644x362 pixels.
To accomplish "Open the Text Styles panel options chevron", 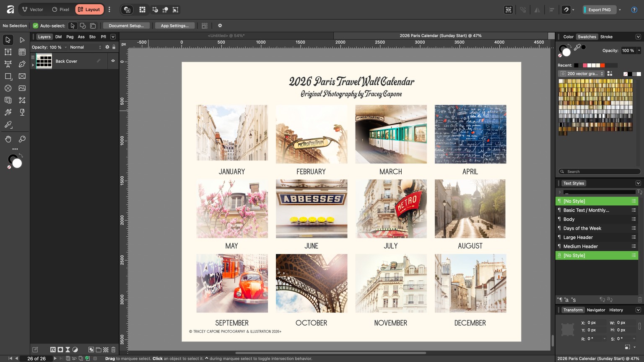I will coord(638,183).
